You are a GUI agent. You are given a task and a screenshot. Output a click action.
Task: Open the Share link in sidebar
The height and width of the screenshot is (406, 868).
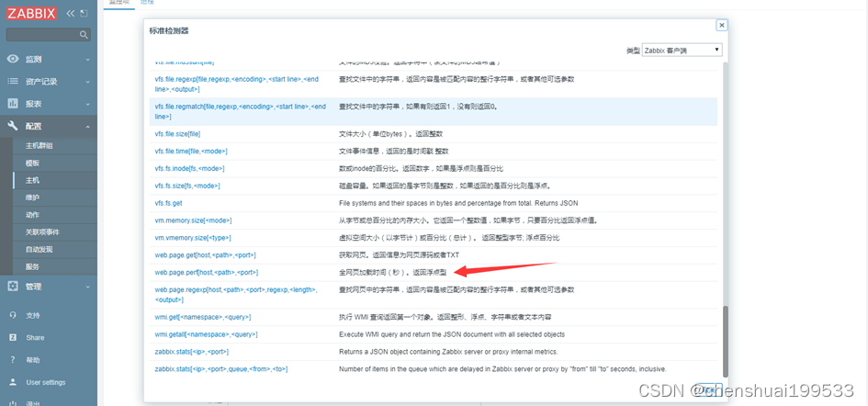(35, 337)
